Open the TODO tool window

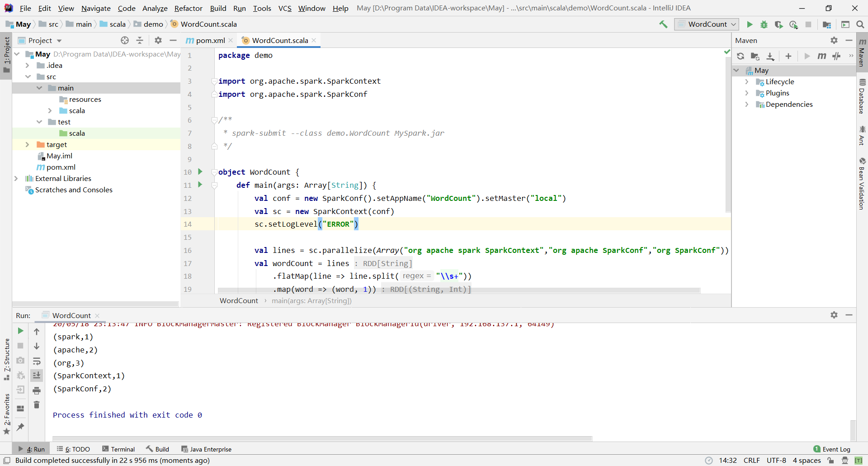pos(73,449)
